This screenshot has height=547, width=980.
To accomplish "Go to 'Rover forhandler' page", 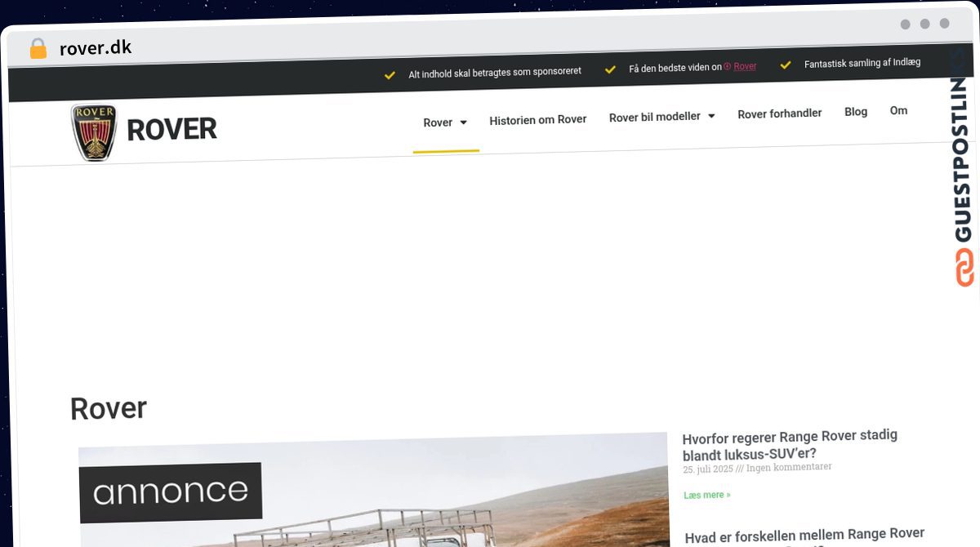I will point(780,113).
